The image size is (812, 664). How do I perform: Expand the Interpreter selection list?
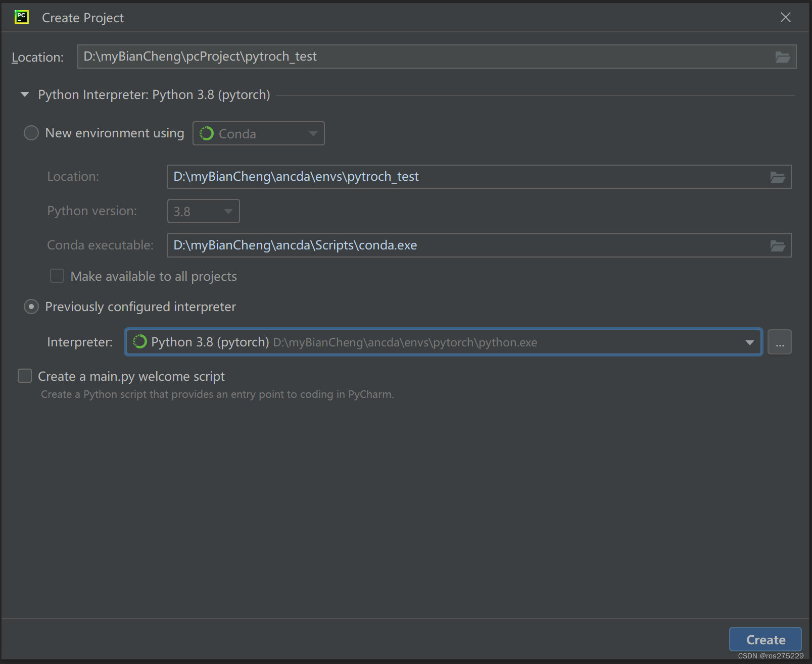click(748, 342)
